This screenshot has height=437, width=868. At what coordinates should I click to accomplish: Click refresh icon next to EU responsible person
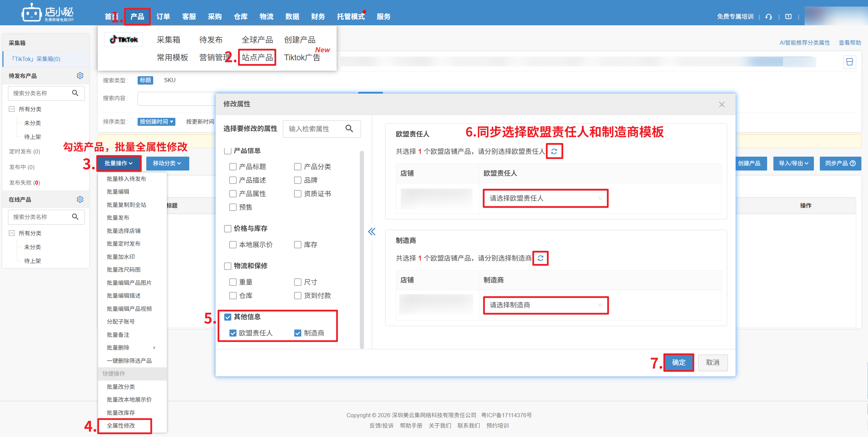(x=554, y=151)
